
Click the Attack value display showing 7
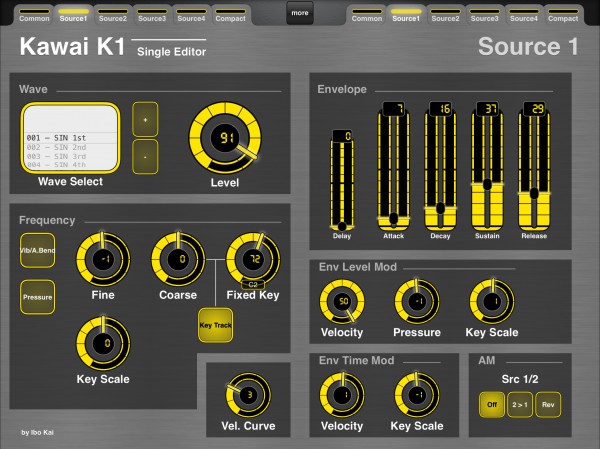coord(394,109)
